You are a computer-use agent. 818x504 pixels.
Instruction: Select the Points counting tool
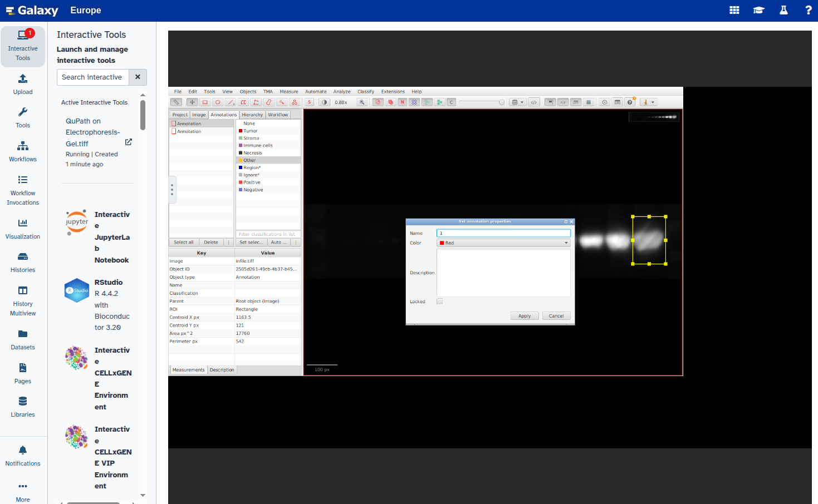coord(295,102)
